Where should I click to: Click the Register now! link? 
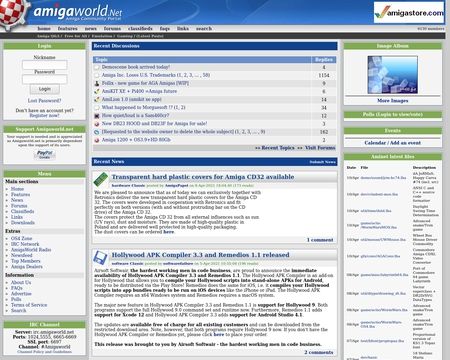[44, 115]
